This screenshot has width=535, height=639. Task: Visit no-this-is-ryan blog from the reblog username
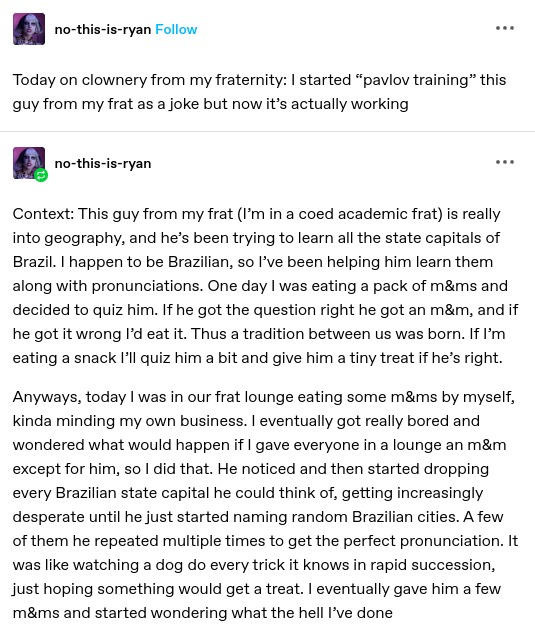tap(103, 163)
